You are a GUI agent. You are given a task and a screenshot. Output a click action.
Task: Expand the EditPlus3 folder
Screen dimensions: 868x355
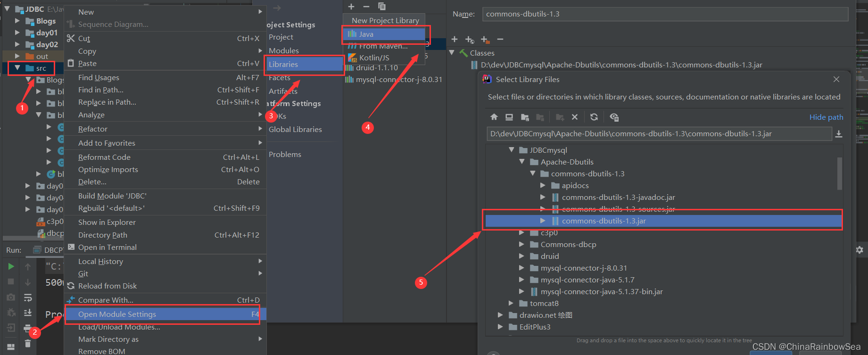(x=500, y=327)
